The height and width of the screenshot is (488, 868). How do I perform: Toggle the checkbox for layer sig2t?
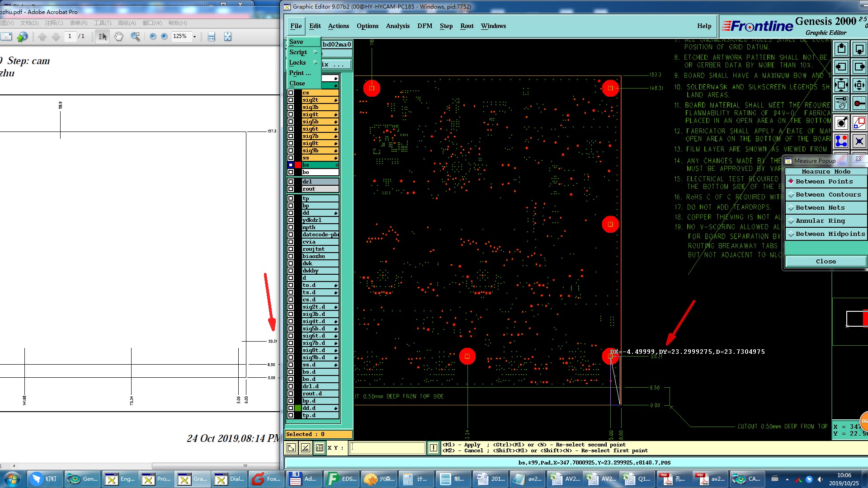(291, 100)
